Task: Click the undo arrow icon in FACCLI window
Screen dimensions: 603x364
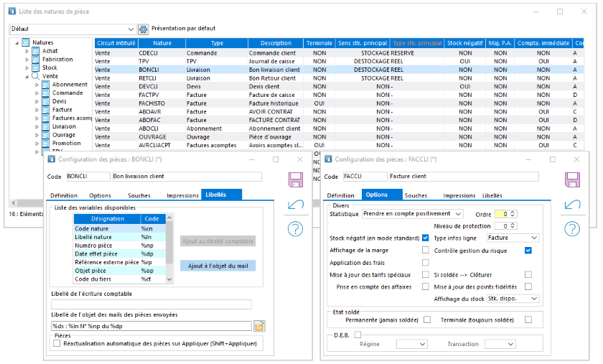Action: point(571,205)
